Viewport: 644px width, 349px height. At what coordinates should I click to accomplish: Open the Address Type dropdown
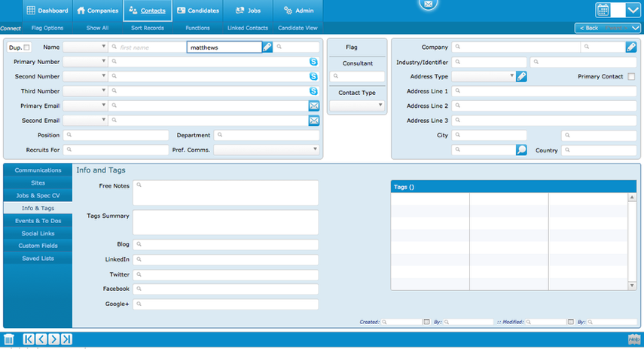click(484, 76)
